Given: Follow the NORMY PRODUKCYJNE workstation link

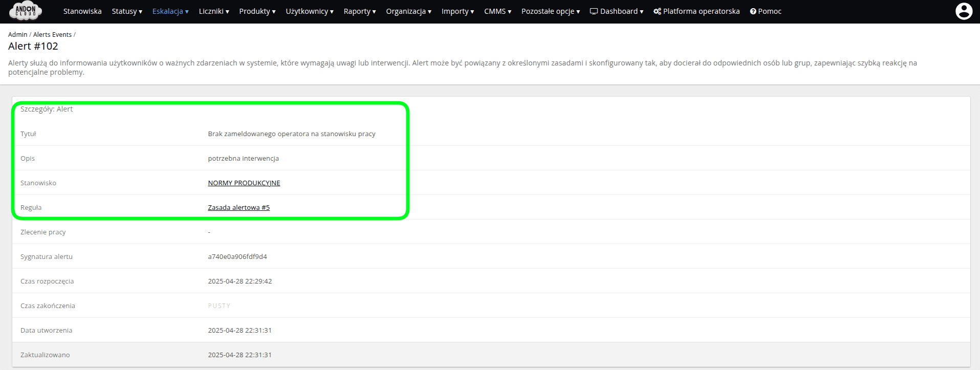Looking at the screenshot, I should click(244, 183).
